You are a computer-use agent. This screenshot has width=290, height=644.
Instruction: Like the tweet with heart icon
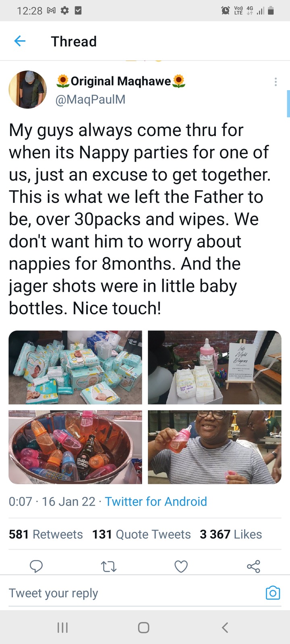coord(181,567)
